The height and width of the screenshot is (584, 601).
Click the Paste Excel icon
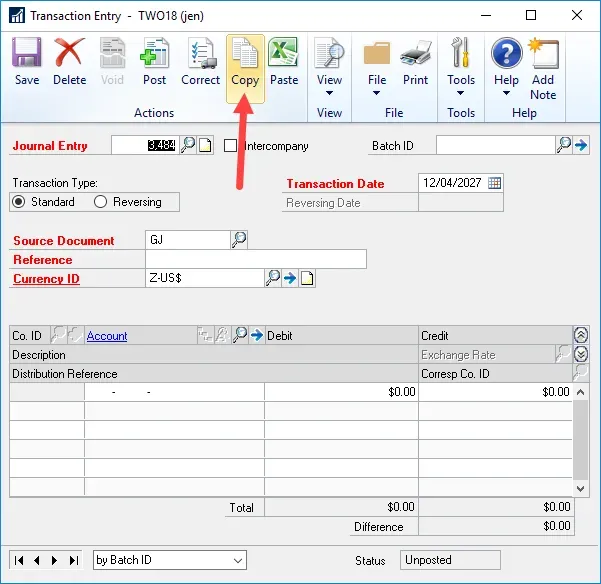click(x=284, y=62)
